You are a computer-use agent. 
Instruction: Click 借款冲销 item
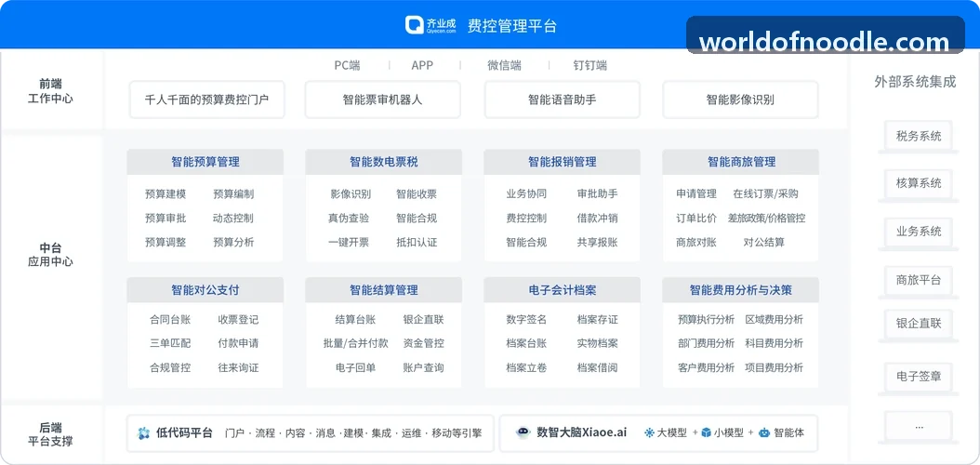(598, 219)
